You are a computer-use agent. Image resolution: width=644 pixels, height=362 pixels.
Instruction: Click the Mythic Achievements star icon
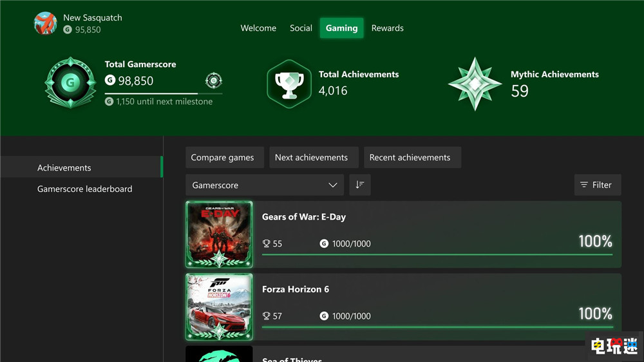(x=475, y=84)
